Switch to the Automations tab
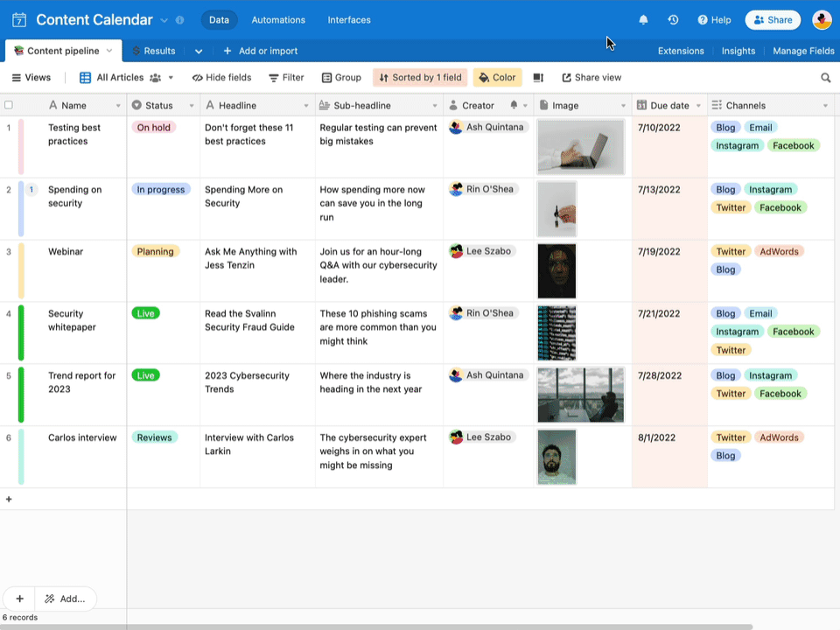 coord(278,20)
